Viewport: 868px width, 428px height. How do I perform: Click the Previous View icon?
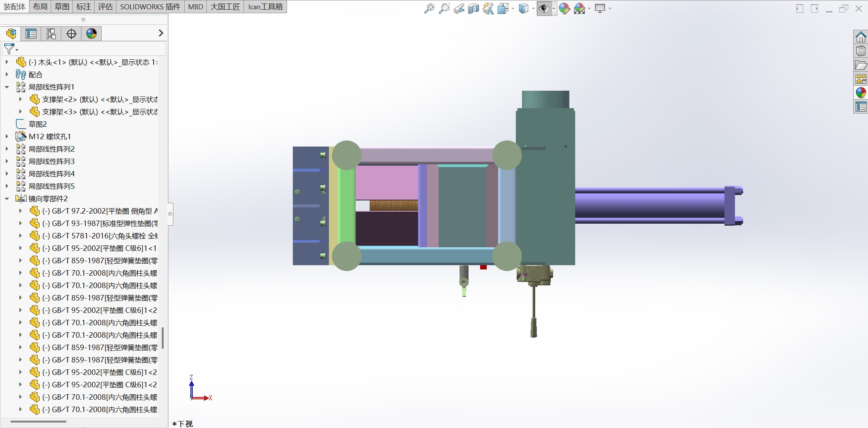459,8
